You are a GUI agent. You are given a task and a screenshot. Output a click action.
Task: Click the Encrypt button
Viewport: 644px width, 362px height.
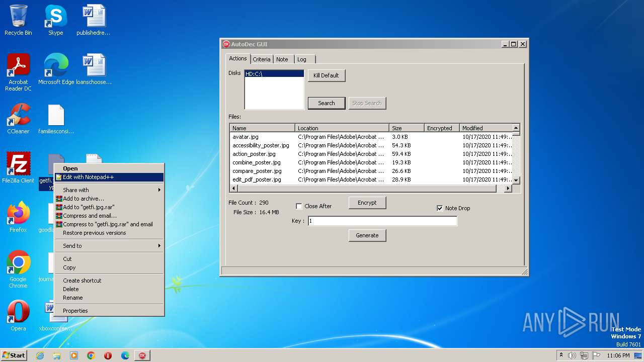pyautogui.click(x=367, y=203)
